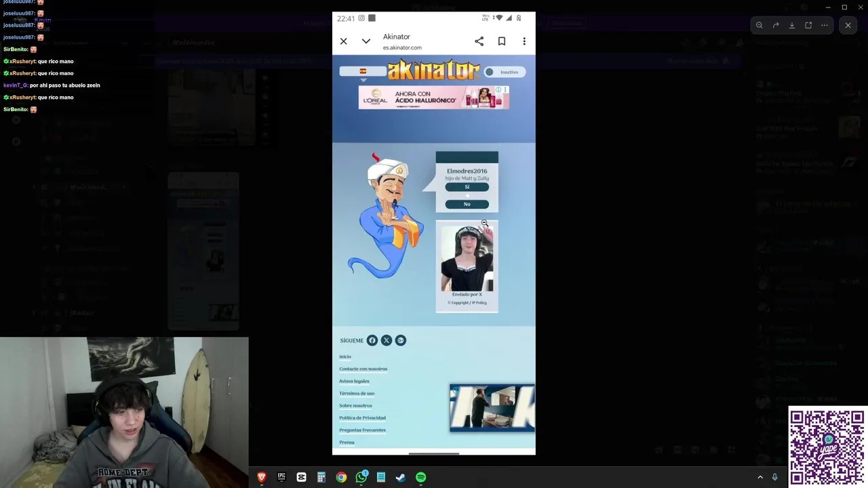Open Spotify from the taskbar
868x488 pixels.
coord(421,477)
